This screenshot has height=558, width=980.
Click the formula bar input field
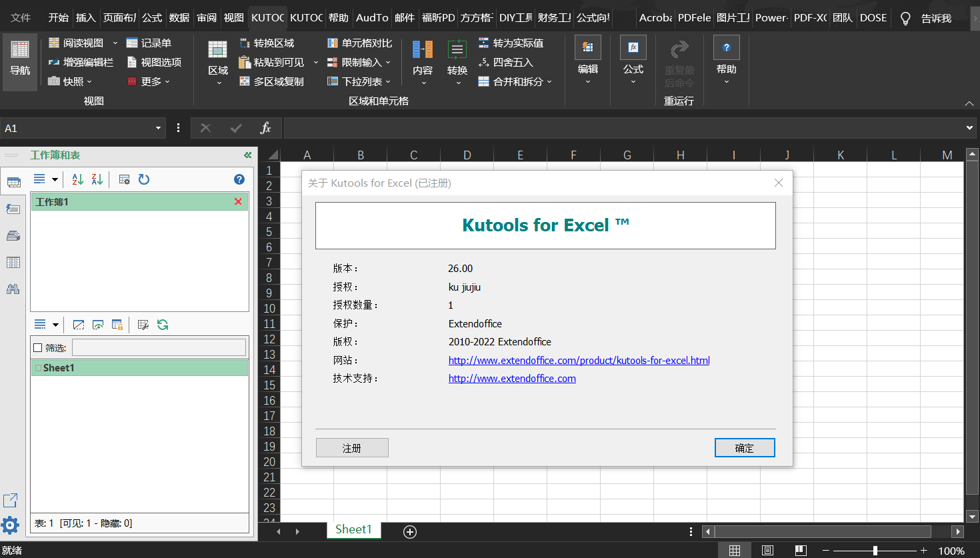tap(623, 128)
